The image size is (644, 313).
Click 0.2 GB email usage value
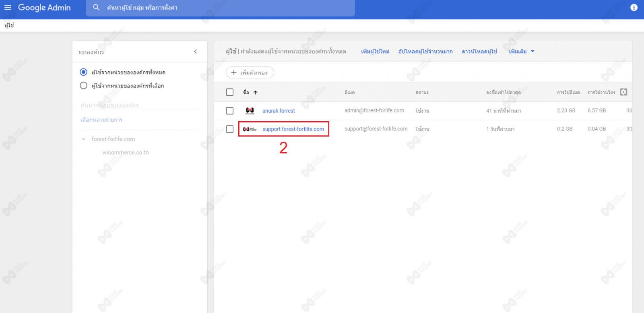click(565, 129)
